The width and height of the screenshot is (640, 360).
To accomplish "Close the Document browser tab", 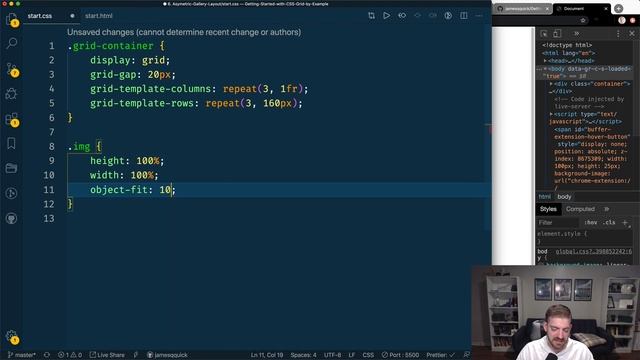I will 606,9.
